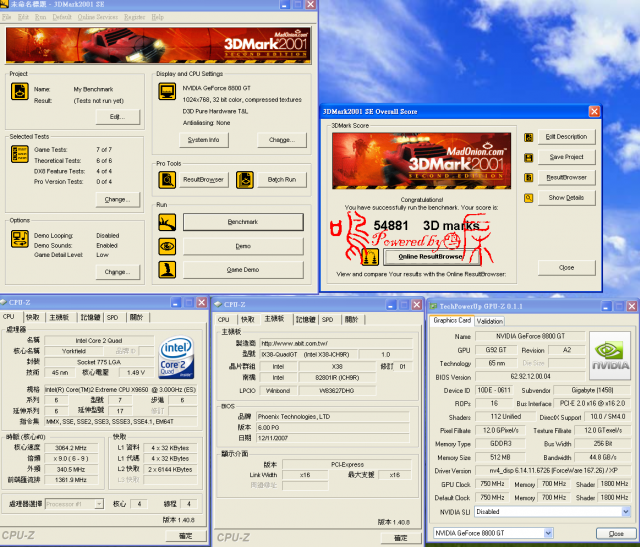The image size is (640, 547).
Task: Click the 3064.2 MHz core speed value
Action: [x=71, y=448]
